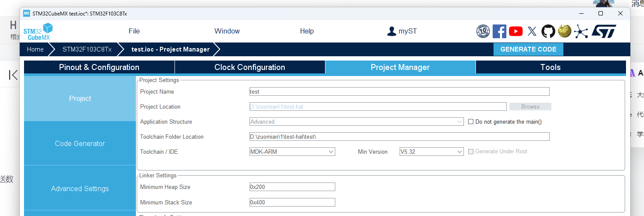Click the Project Settings group title
The height and width of the screenshot is (216, 644).
(x=159, y=80)
